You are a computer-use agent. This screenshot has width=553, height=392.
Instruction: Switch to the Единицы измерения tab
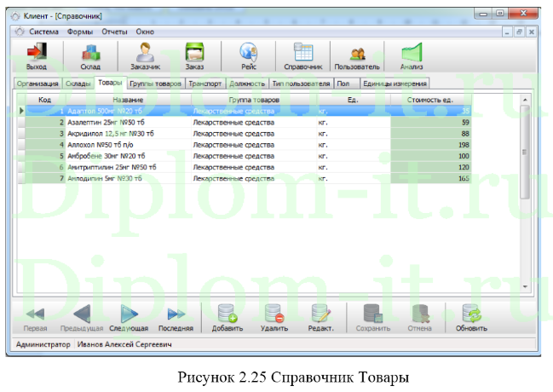(x=395, y=84)
